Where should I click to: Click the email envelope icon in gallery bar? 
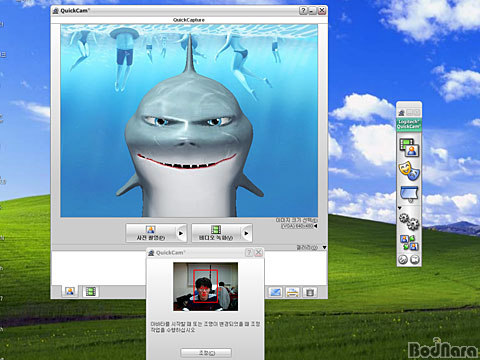coord(275,292)
